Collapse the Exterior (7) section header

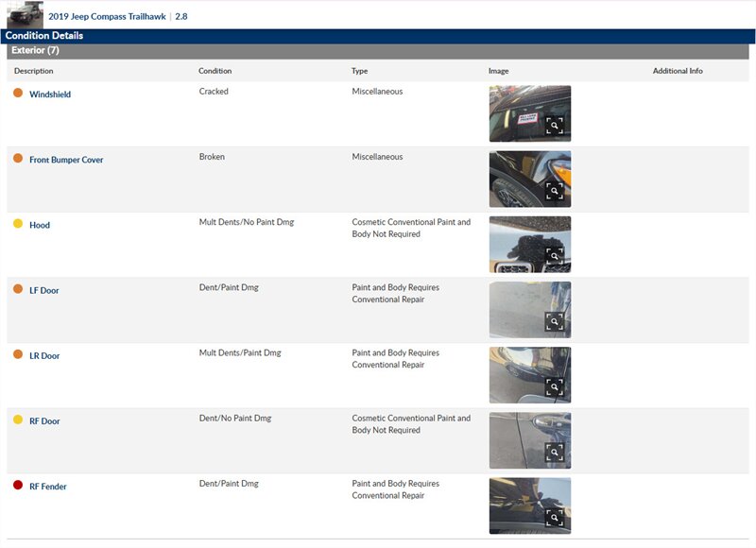[x=35, y=51]
